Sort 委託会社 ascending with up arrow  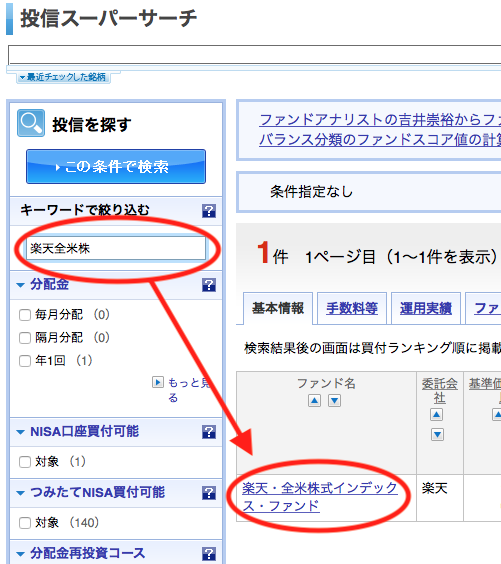click(x=437, y=415)
